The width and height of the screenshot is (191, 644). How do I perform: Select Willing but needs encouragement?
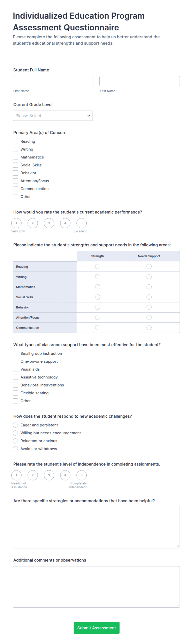[x=15, y=433]
